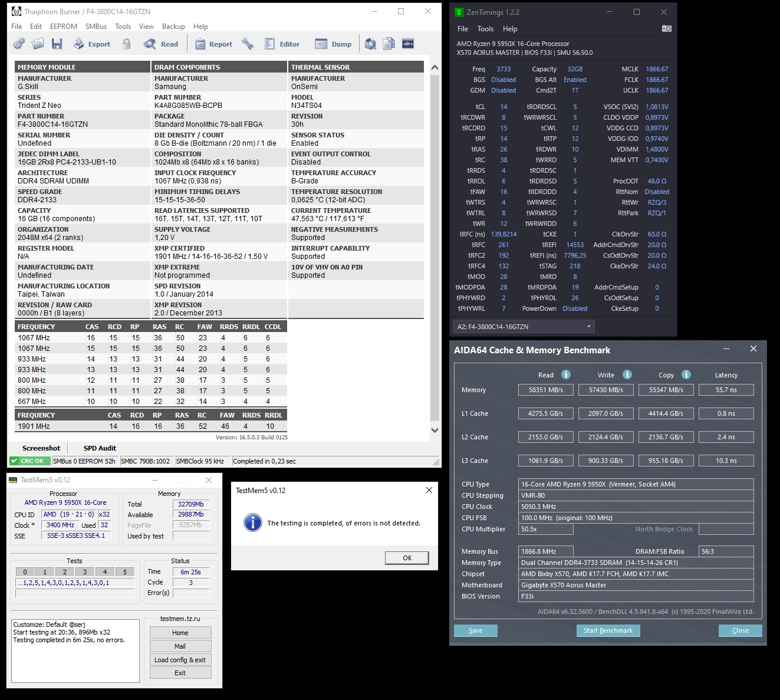This screenshot has height=700, width=780.
Task: Click the magnifier chip search icon in Thaiphoon
Action: (370, 44)
